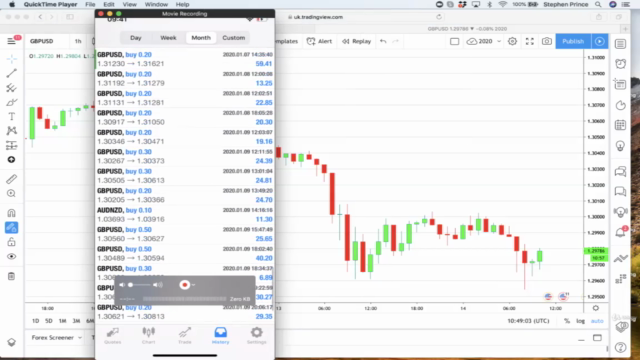Select the AUDNZD buy 0.10 trade
The image size is (640, 360).
[184, 215]
